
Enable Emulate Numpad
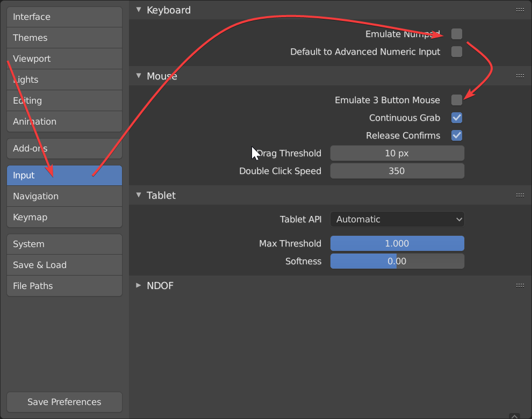click(456, 33)
